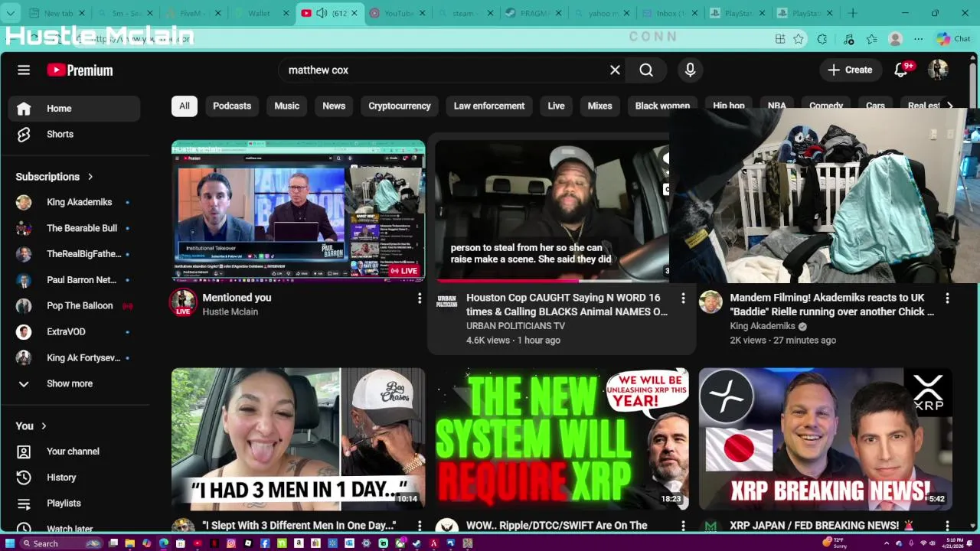Viewport: 980px width, 551px height.
Task: Select the Live filter chip
Action: point(556,106)
